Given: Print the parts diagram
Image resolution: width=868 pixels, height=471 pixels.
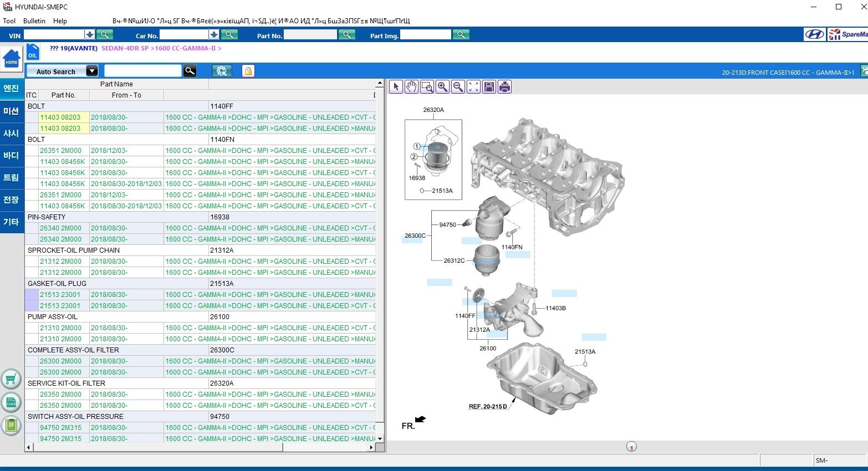Looking at the screenshot, I should tap(504, 86).
